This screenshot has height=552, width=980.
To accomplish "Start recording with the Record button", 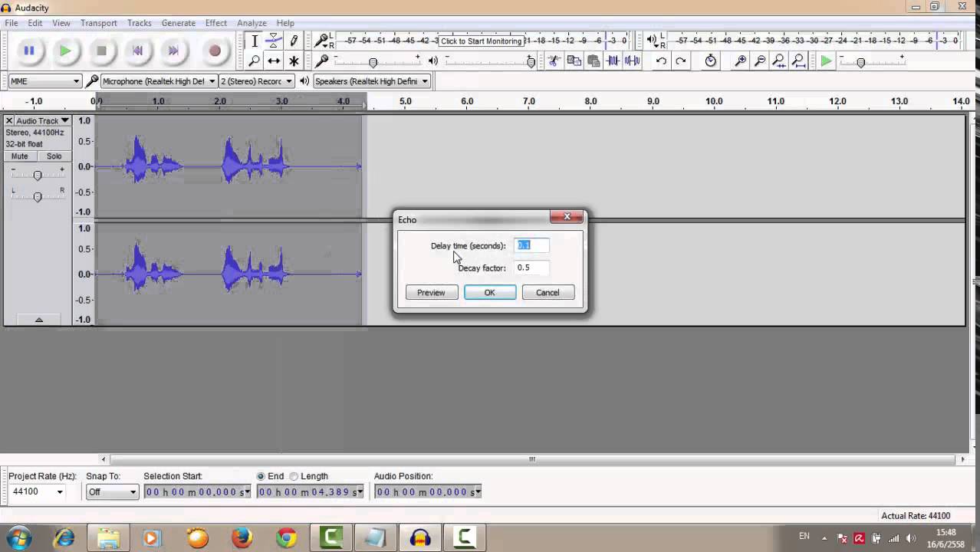I will point(215,51).
